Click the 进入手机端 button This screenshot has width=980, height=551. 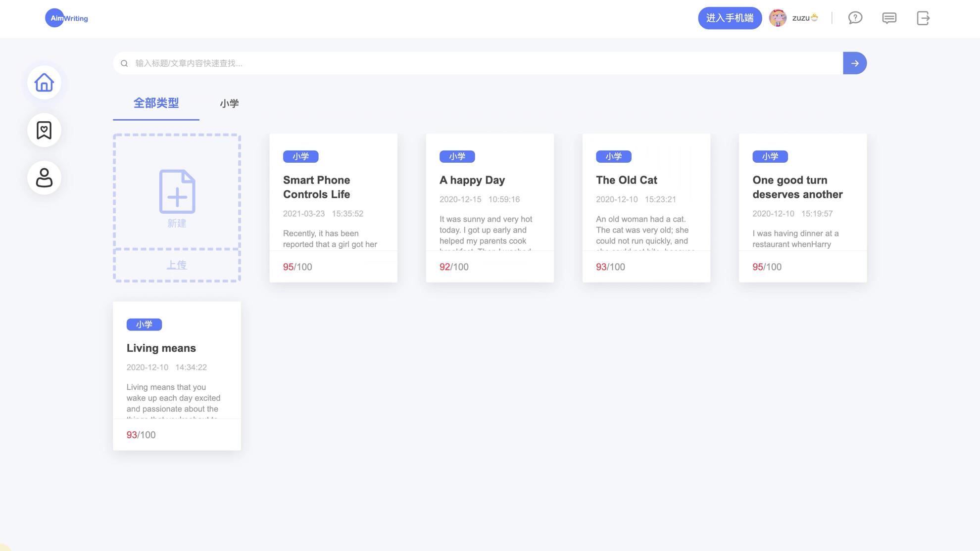(x=730, y=18)
